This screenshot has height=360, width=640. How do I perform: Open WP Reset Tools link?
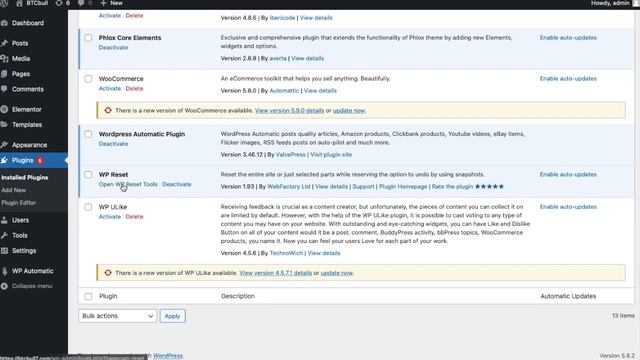coord(128,184)
